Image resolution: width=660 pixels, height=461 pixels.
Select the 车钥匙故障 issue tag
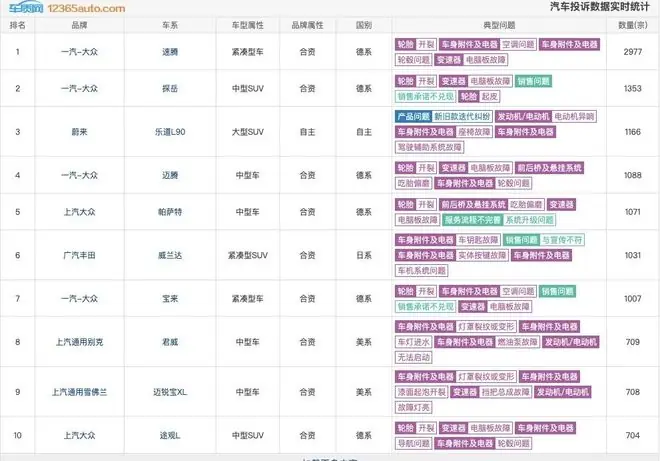click(x=478, y=240)
